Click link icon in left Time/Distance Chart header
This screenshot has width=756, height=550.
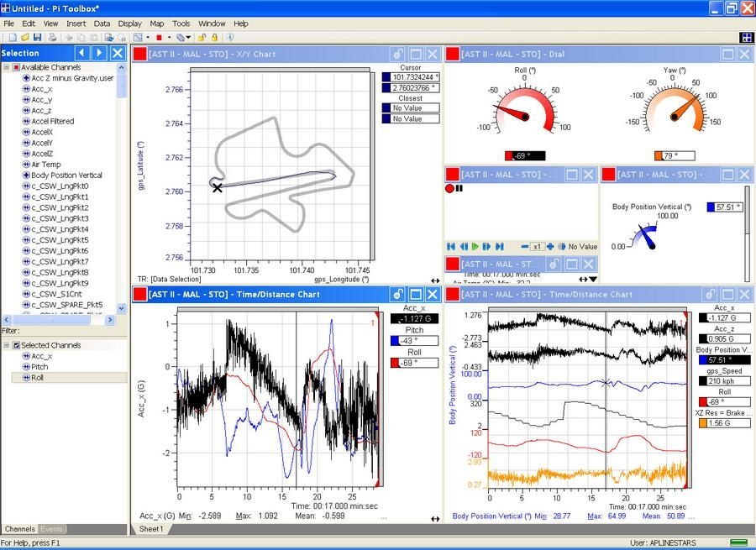point(398,294)
